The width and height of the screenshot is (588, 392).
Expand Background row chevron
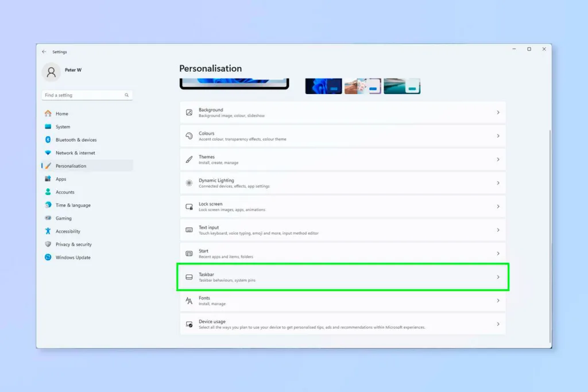pyautogui.click(x=498, y=112)
